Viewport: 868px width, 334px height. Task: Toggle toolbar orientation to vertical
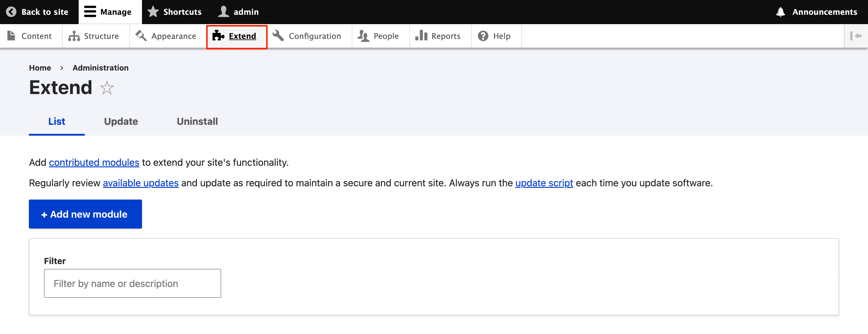[856, 36]
